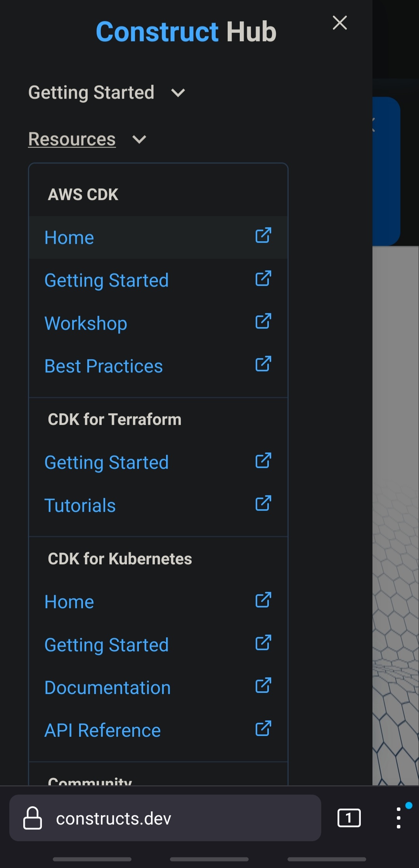Screen dimensions: 419x868
Task: Select Home under CDK for Kubernetes
Action: click(x=69, y=602)
